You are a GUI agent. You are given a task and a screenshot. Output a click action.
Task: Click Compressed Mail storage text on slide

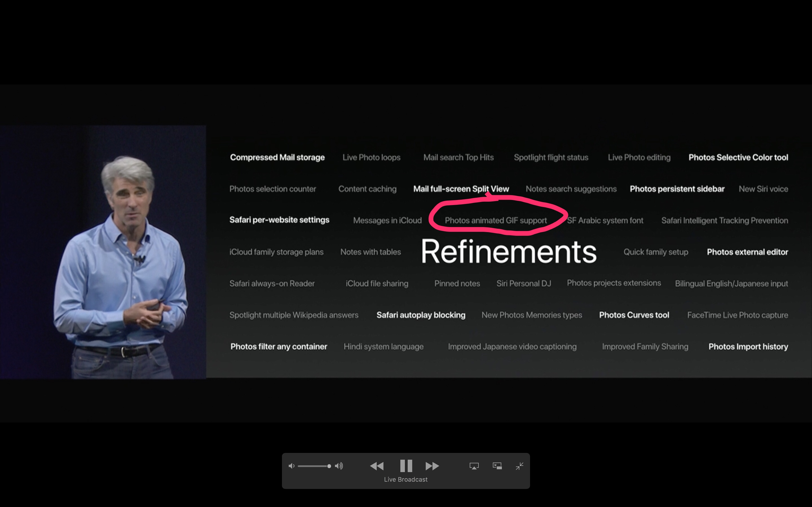pos(277,157)
